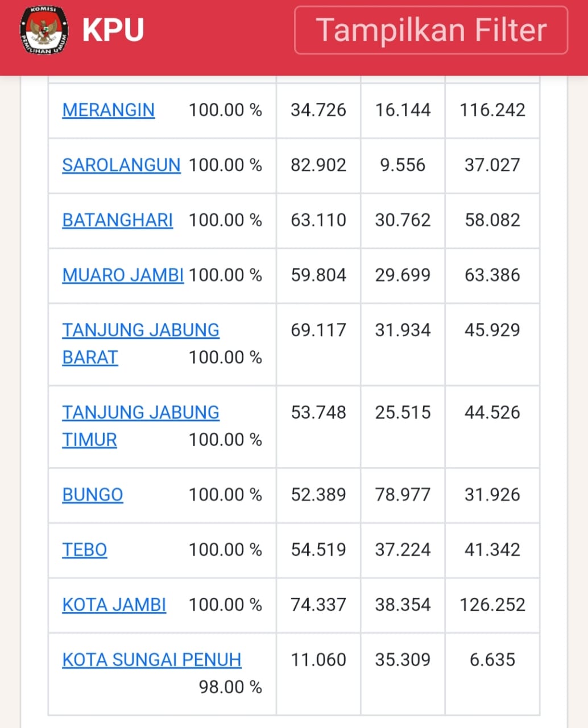
Task: Open the SAROLANGUN region link
Action: 121,165
